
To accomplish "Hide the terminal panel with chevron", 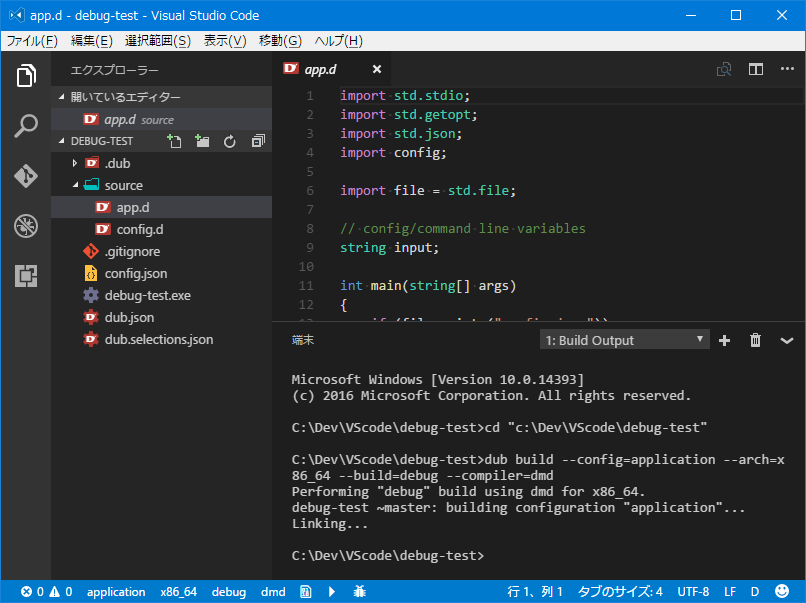I will pyautogui.click(x=786, y=340).
